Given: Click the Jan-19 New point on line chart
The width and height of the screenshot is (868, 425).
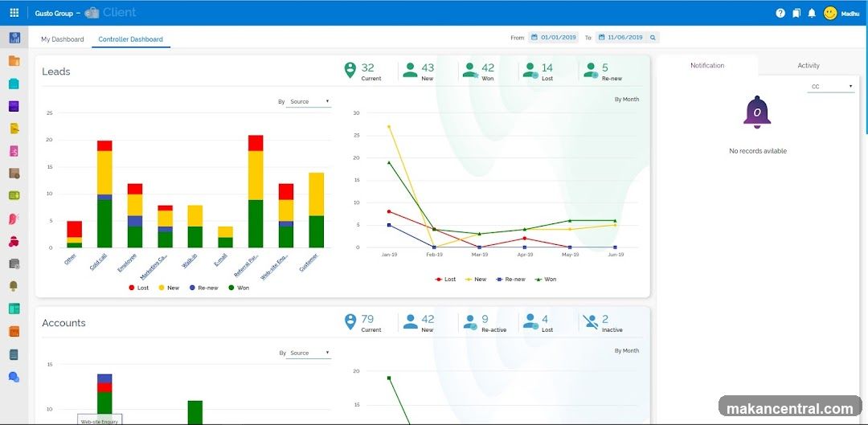Looking at the screenshot, I should tap(389, 126).
